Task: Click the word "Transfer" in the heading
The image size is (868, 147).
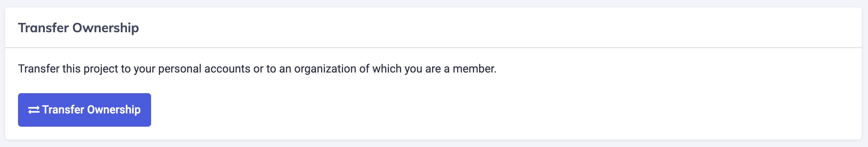Action: 43,28
